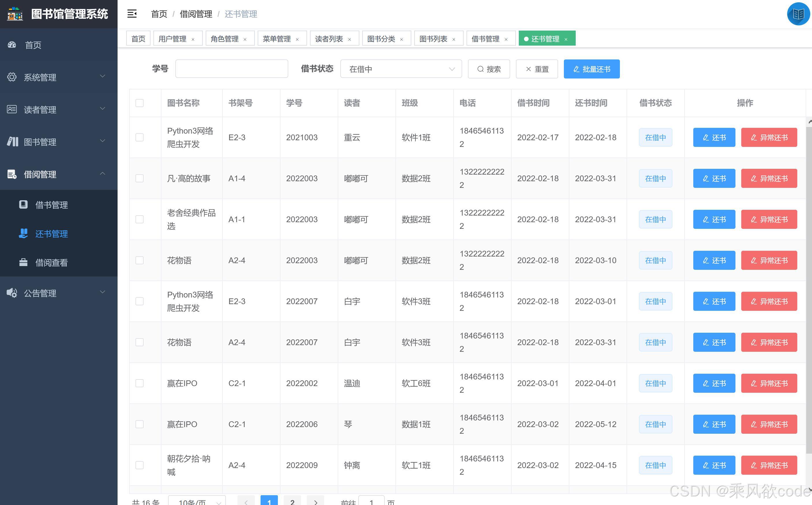Select the 借书管理 book icon

tap(23, 205)
